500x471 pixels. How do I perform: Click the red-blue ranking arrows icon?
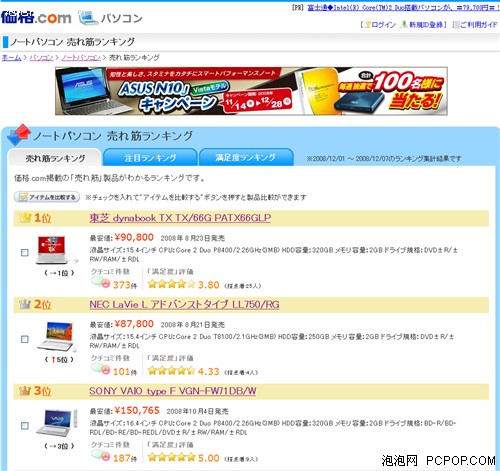click(19, 135)
